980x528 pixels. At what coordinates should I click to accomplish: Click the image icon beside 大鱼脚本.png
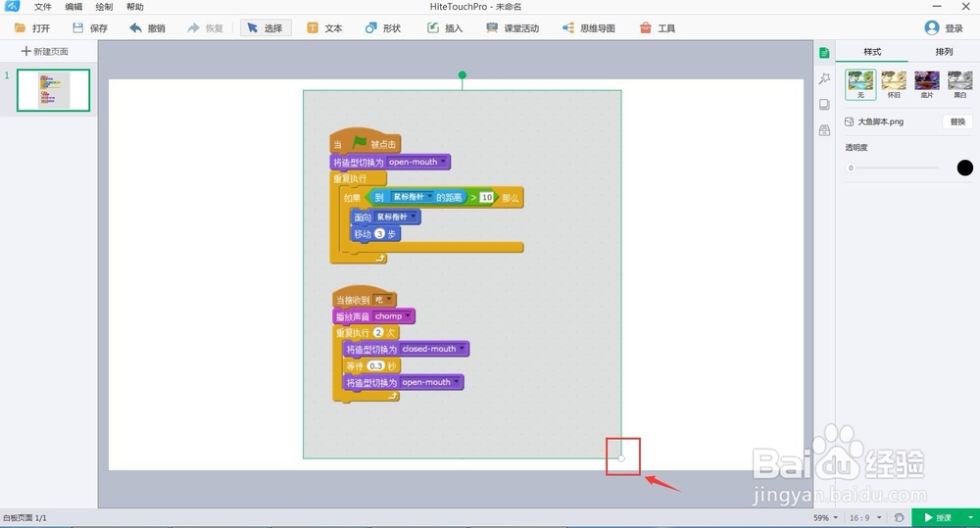pos(850,121)
